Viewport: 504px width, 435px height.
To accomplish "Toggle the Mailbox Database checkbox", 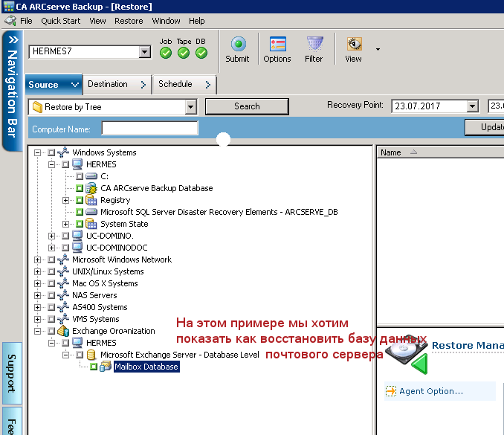I will click(94, 367).
